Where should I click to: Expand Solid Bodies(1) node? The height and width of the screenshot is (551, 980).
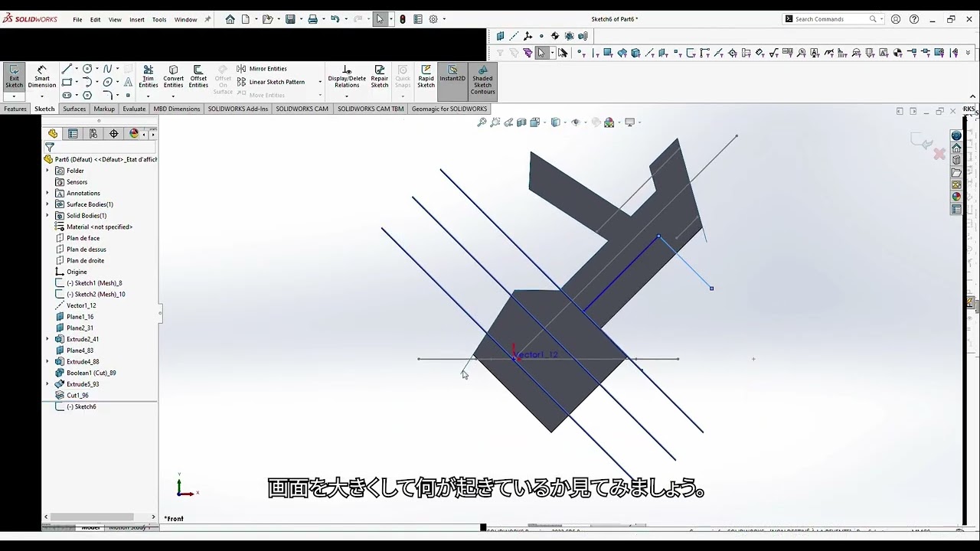[47, 216]
